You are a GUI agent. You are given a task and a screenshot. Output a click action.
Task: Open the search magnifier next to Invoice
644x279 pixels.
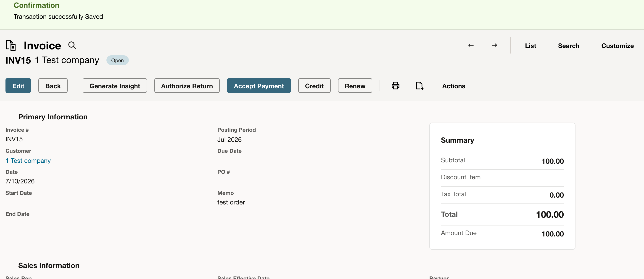point(72,45)
